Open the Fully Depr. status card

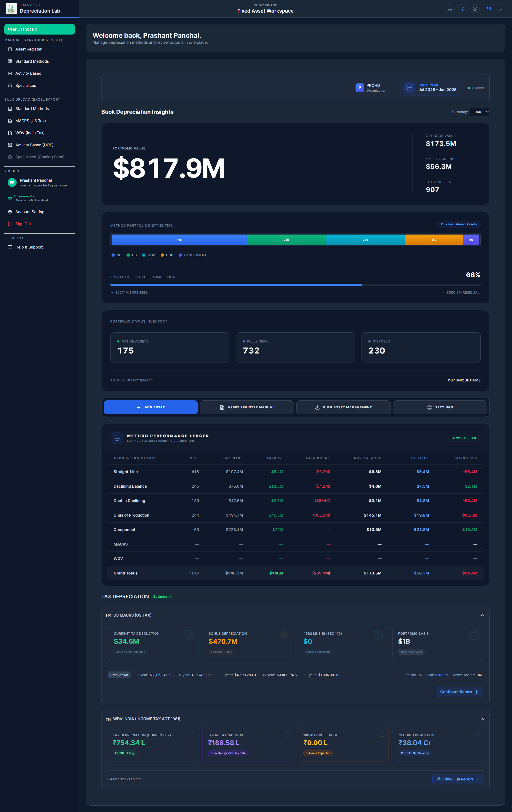[x=295, y=347]
